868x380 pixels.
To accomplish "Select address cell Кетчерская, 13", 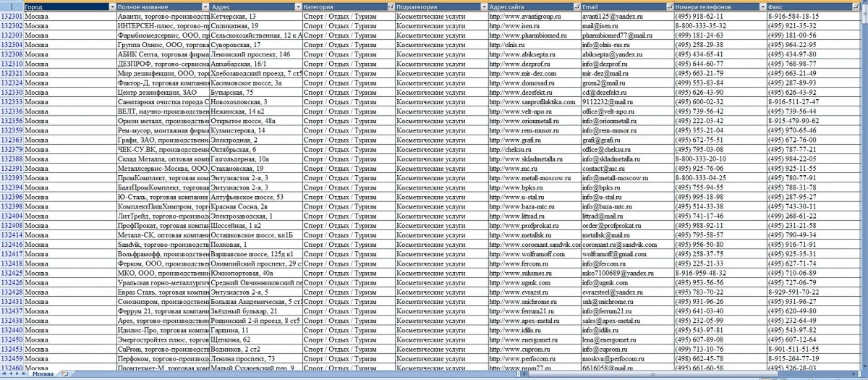I will 256,16.
